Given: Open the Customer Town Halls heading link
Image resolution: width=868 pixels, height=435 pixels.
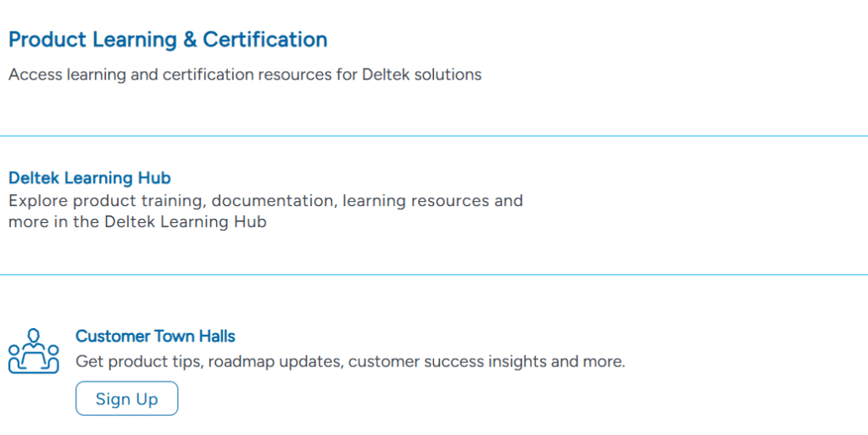Looking at the screenshot, I should pos(156,336).
